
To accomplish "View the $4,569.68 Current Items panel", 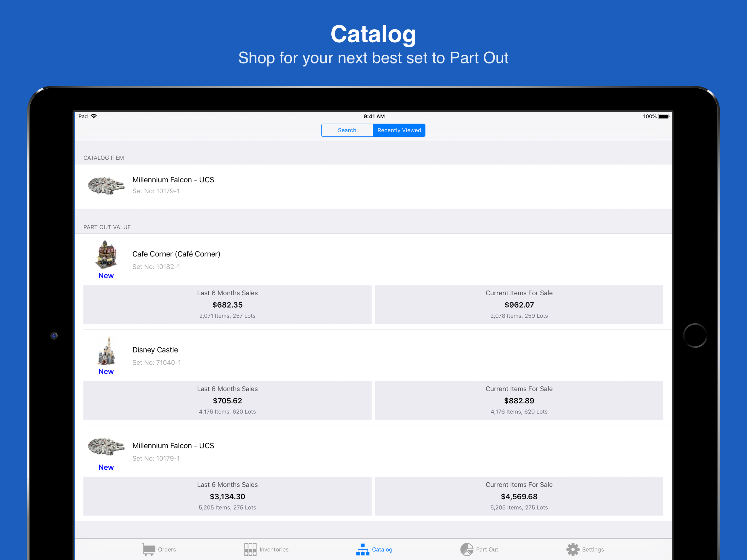I will tap(519, 496).
